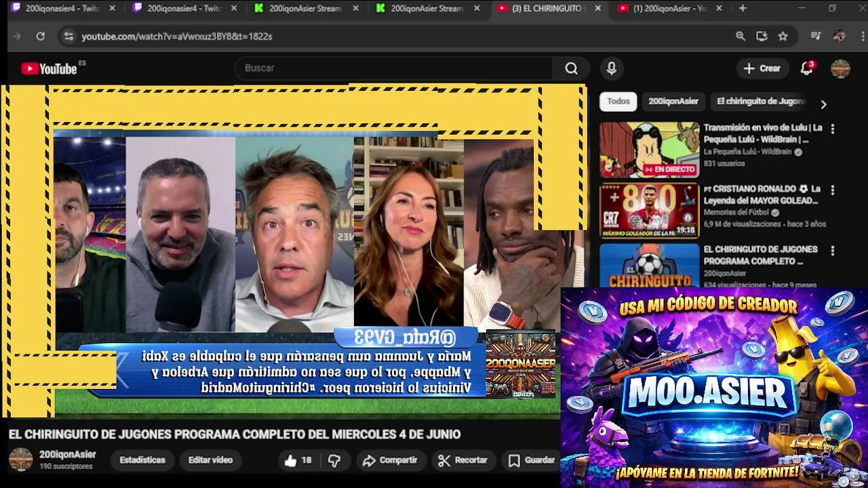
Task: Open the YouTube account avatar menu
Action: click(x=840, y=68)
